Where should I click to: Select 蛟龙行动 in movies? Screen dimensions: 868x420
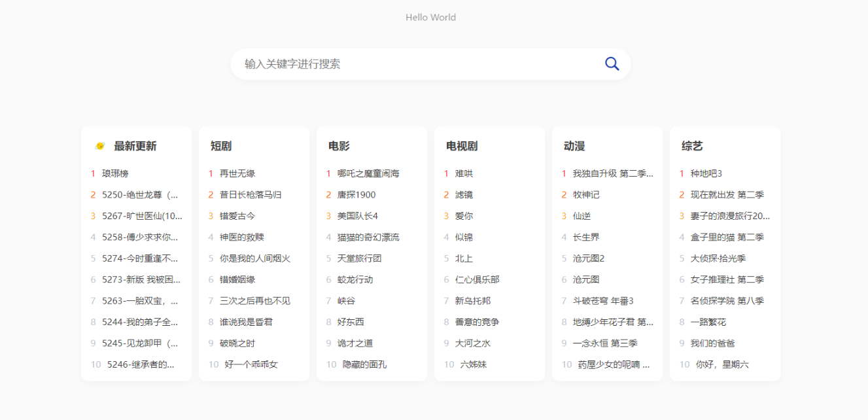(x=355, y=279)
